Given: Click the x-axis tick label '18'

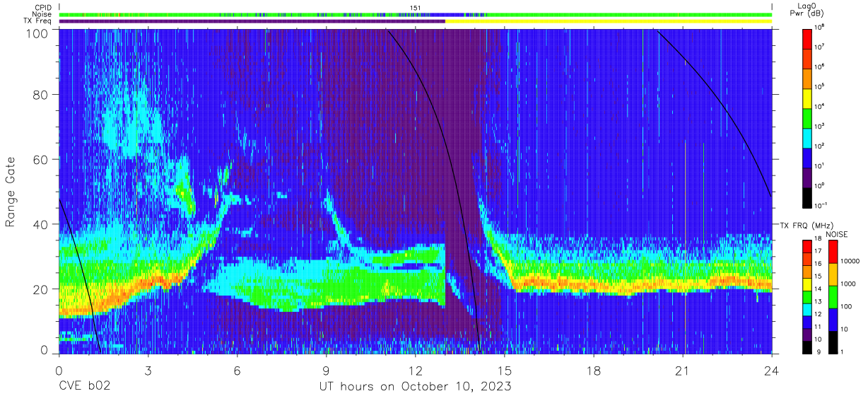Looking at the screenshot, I should click(x=593, y=370).
